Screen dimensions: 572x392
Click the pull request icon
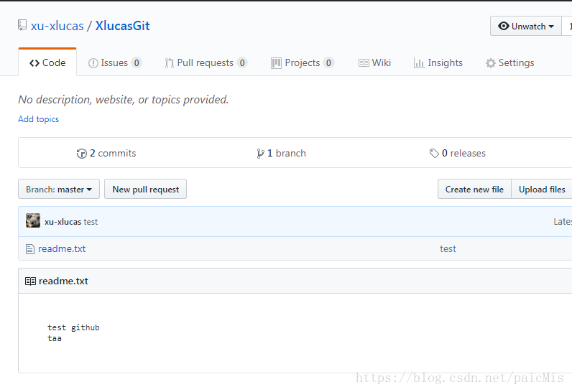(169, 63)
